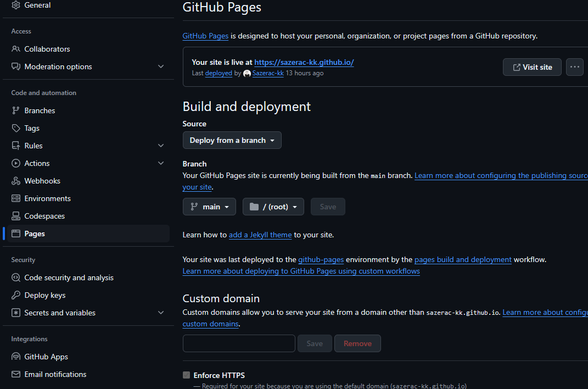The width and height of the screenshot is (588, 389).
Task: Click the Webhooks icon
Action: tap(16, 181)
